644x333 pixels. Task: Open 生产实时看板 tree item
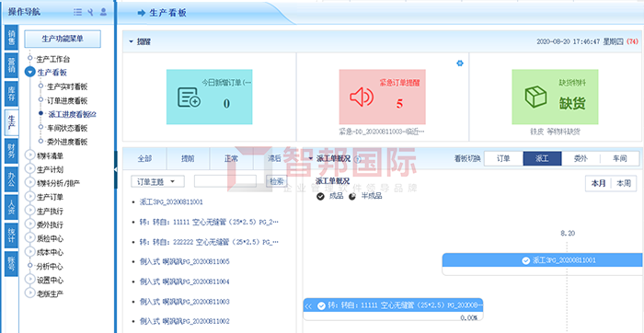pyautogui.click(x=67, y=87)
